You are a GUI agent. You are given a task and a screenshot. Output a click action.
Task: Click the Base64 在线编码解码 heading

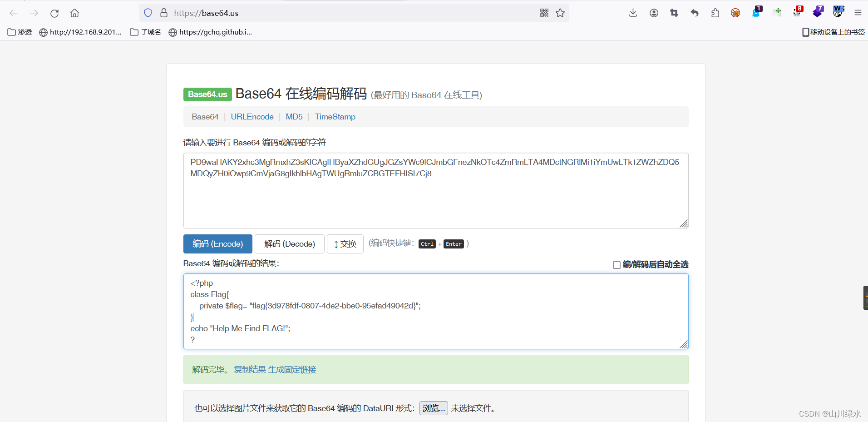click(301, 94)
